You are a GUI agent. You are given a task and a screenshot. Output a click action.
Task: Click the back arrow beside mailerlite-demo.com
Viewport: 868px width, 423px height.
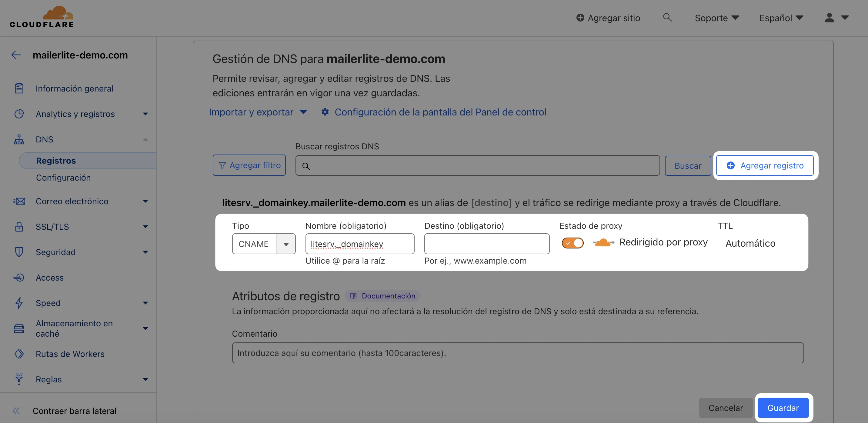[x=16, y=55]
